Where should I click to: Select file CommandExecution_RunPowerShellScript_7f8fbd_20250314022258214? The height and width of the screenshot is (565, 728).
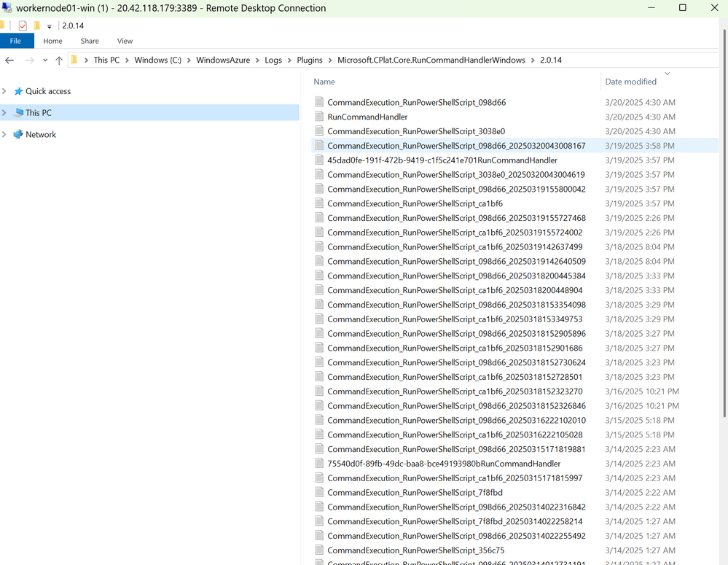point(455,521)
